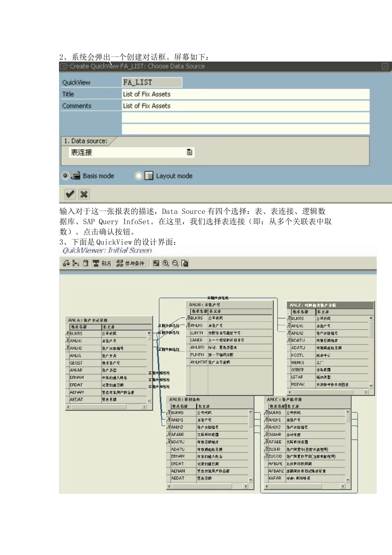This screenshot has height=555, width=392.
Task: Click the trash can delete icon
Action: pyautogui.click(x=85, y=263)
